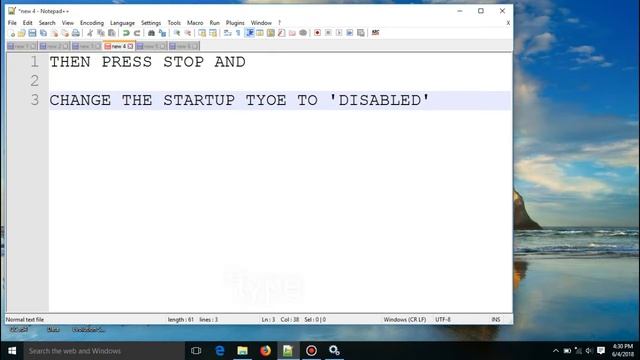Toggle synchronized vertical scrolling
The height and width of the screenshot is (360, 640).
202,33
